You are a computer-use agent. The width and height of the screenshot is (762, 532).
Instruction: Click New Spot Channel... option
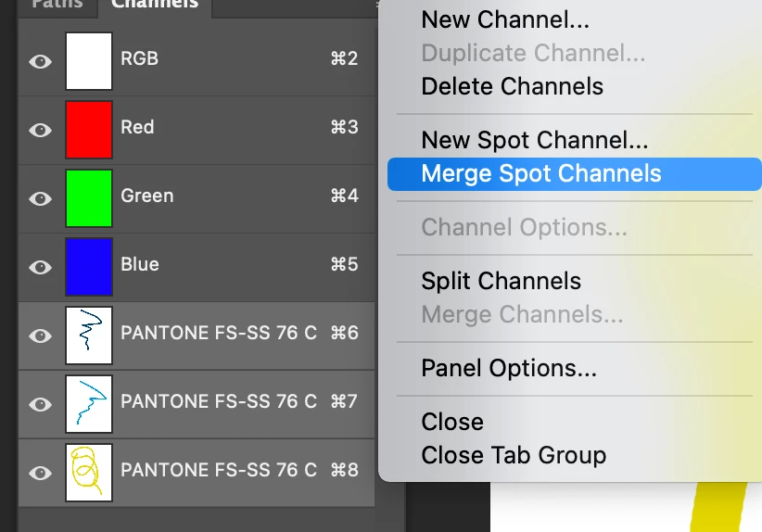click(534, 140)
